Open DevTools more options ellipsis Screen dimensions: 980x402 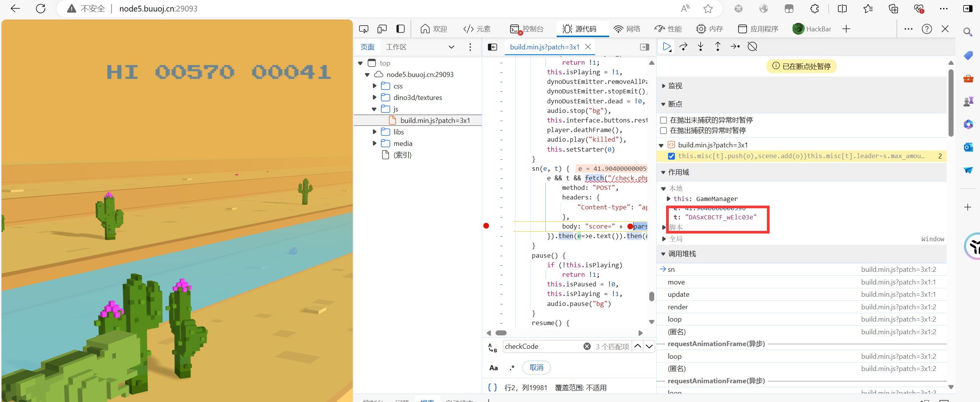908,29
